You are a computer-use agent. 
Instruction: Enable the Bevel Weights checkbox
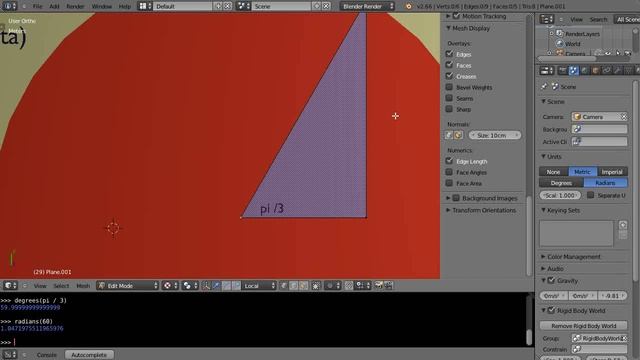449,87
